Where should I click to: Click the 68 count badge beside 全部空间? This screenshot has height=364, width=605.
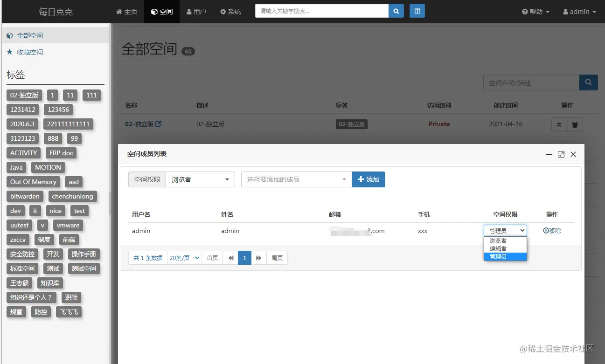188,51
